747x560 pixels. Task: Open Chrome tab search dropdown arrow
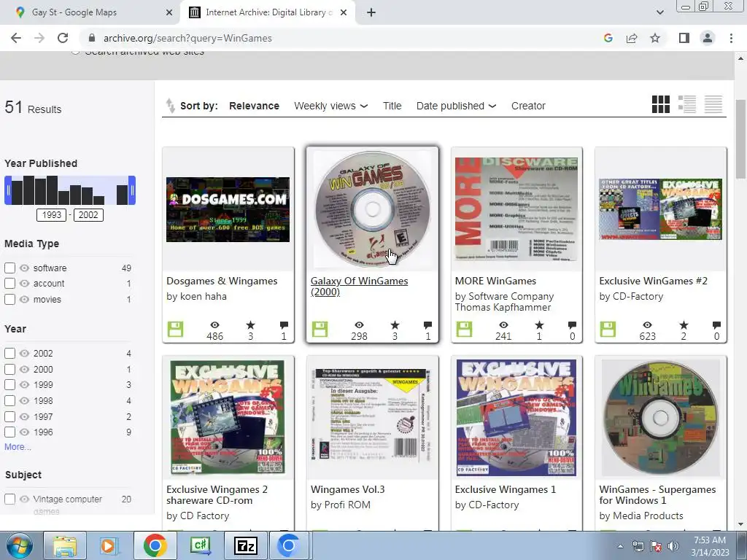pos(659,12)
